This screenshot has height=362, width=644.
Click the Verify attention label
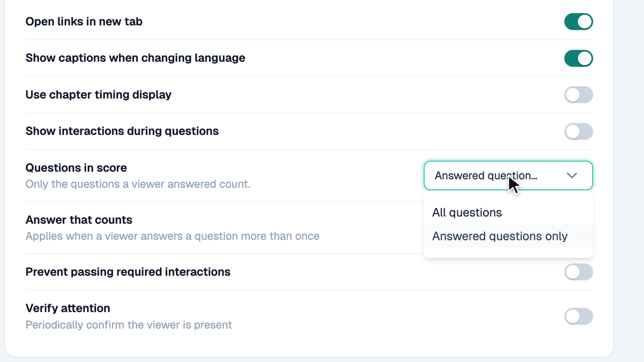[x=68, y=308]
